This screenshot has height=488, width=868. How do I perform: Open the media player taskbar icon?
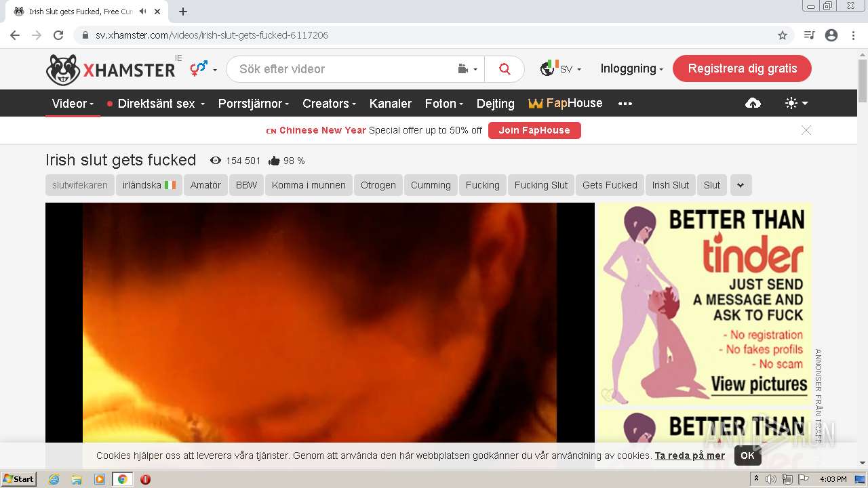click(x=100, y=479)
